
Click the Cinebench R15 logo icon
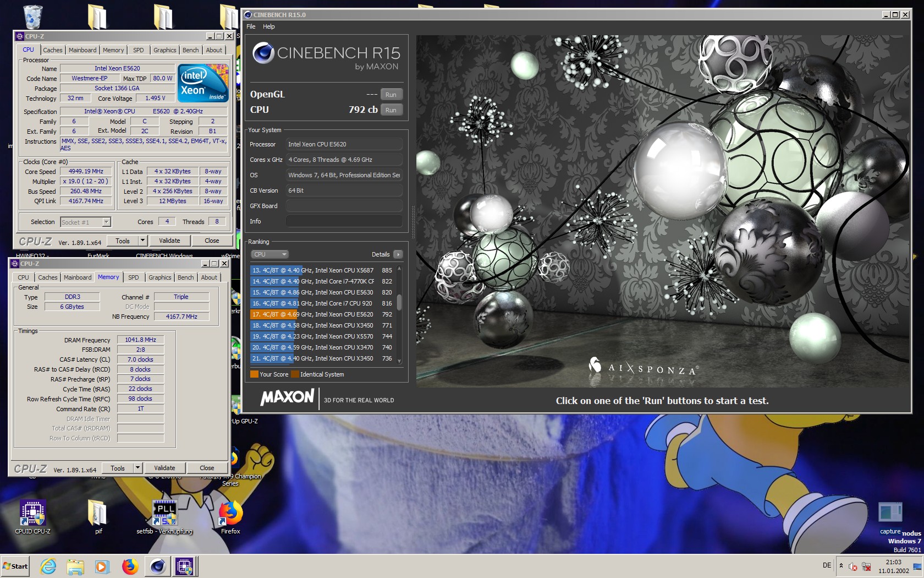pyautogui.click(x=263, y=53)
